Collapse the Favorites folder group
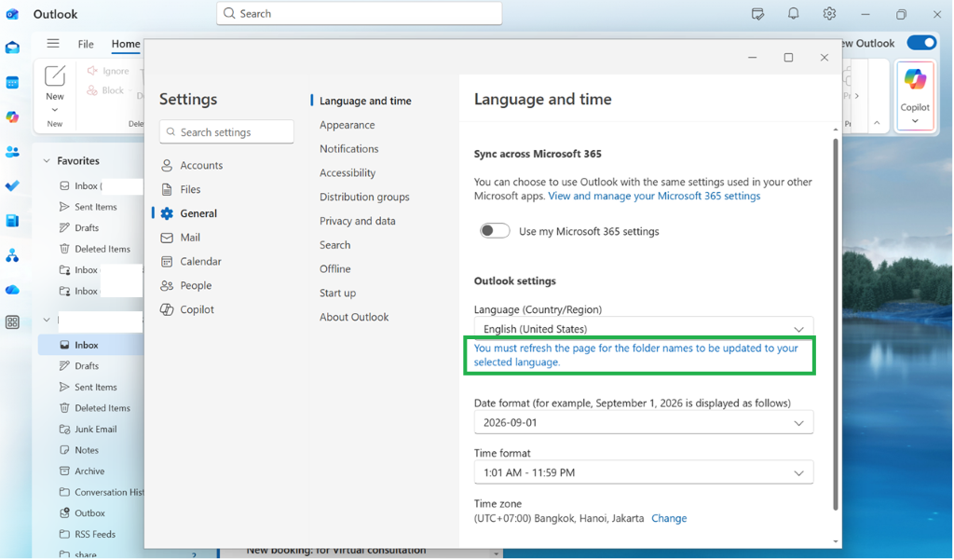Viewport: 954px width, 560px height. click(47, 161)
